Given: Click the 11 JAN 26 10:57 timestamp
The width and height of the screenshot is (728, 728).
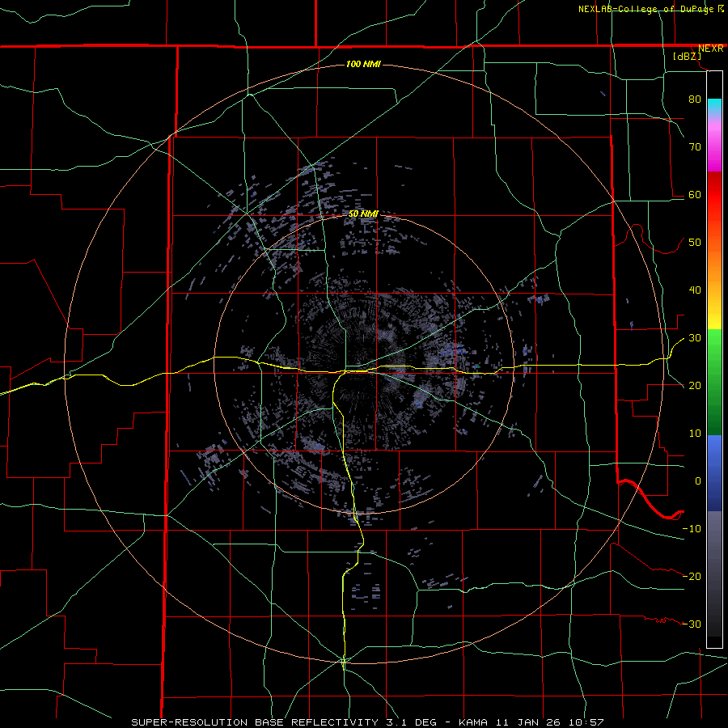Looking at the screenshot, I should pyautogui.click(x=551, y=722).
